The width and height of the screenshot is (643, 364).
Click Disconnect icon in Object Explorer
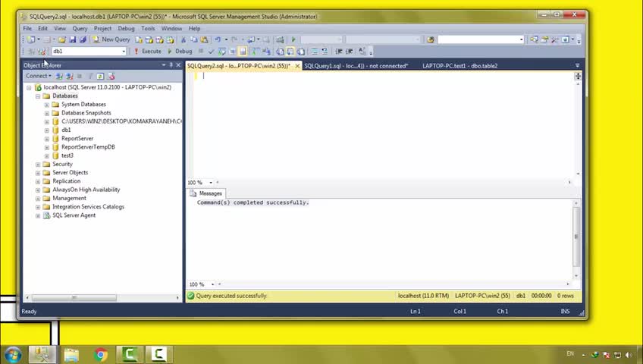70,77
